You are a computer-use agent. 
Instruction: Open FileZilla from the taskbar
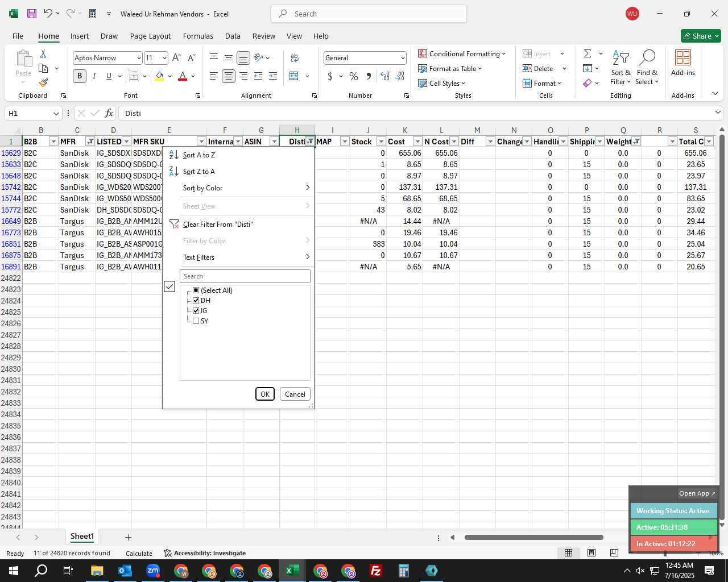coord(376,571)
